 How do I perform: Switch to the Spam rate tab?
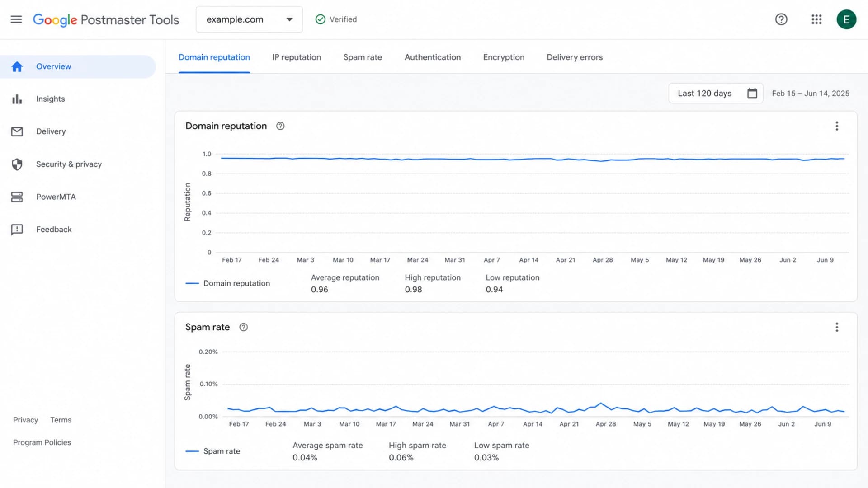click(x=363, y=57)
